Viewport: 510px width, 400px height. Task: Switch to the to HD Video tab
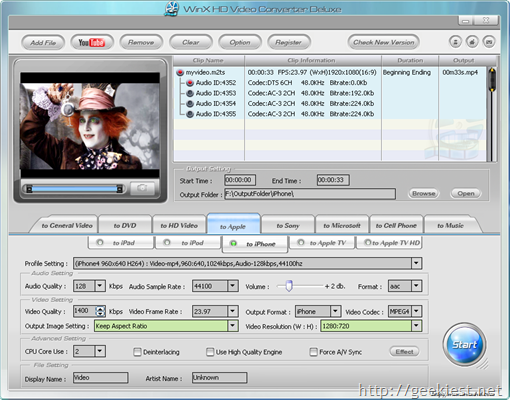(179, 226)
